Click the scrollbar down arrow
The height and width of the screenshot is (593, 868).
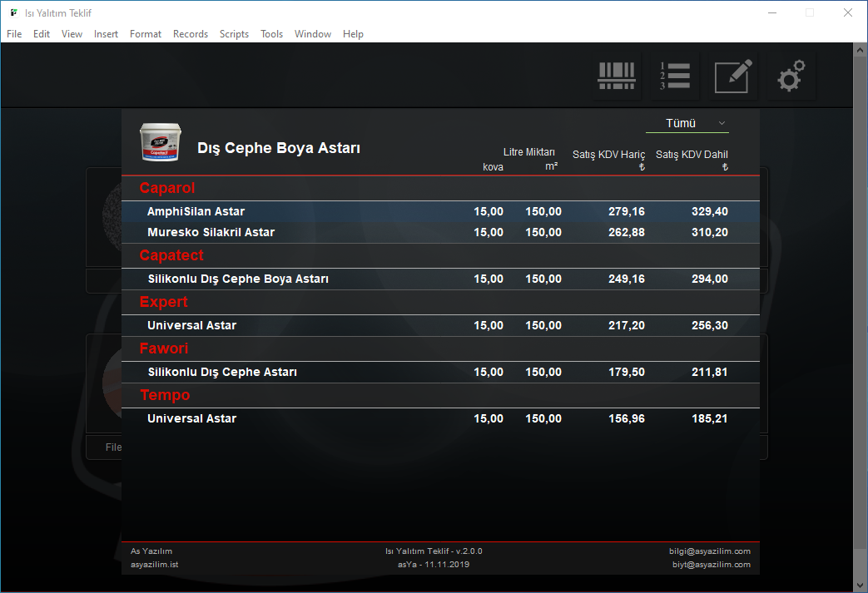click(x=860, y=584)
